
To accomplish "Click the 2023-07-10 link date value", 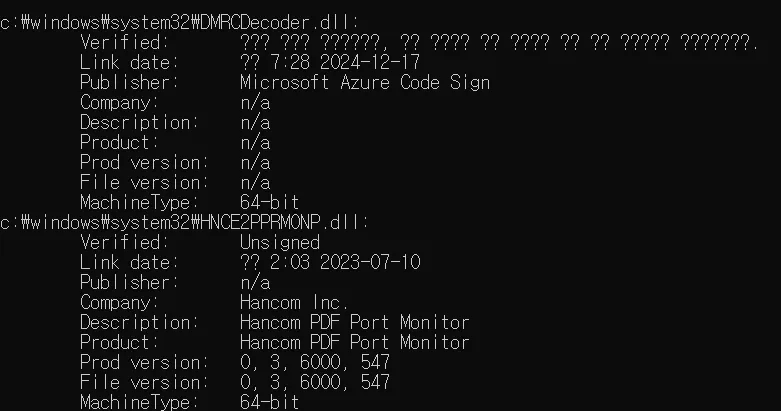I will click(x=370, y=263).
